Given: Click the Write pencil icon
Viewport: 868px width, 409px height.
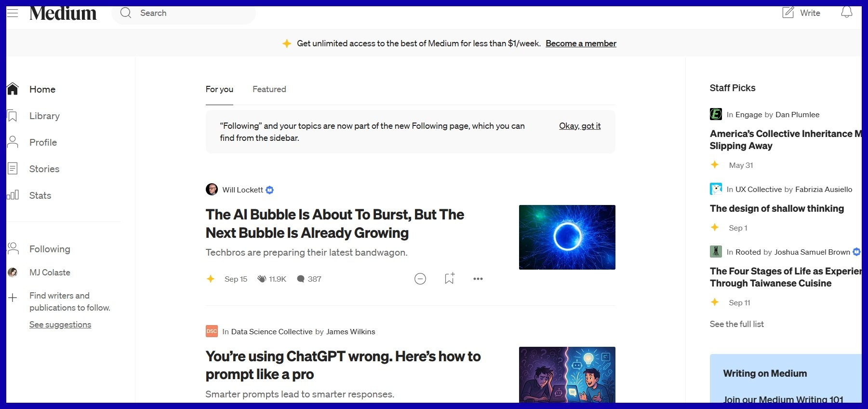Looking at the screenshot, I should pos(788,13).
